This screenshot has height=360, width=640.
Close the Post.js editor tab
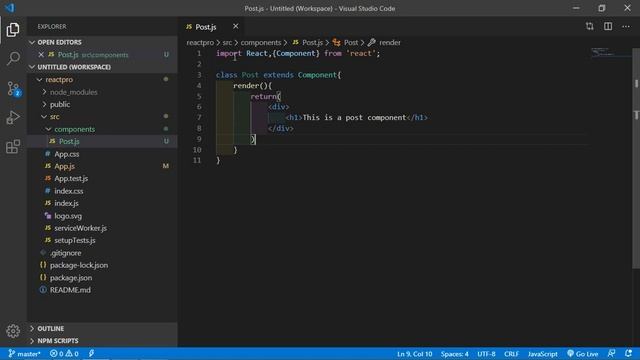[x=236, y=26]
